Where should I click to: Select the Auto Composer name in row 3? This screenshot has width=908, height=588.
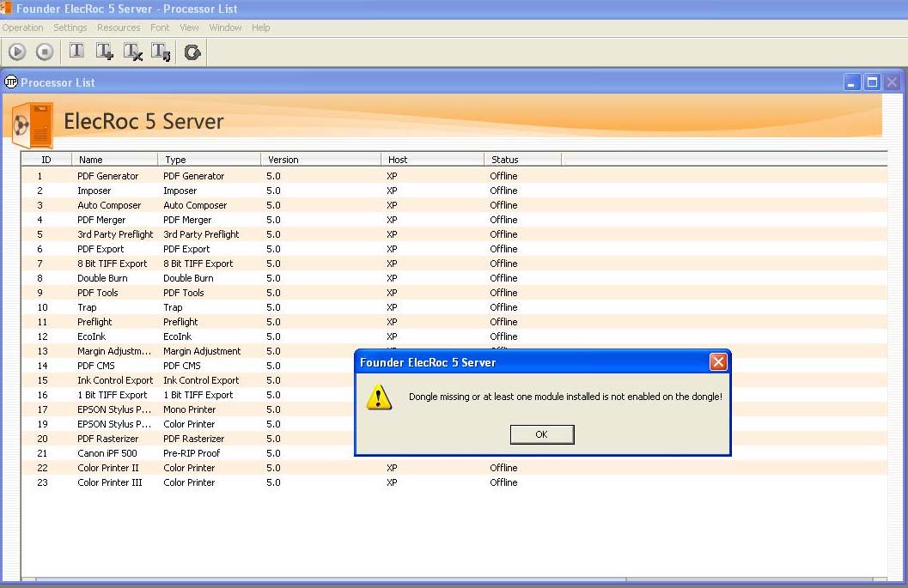109,205
